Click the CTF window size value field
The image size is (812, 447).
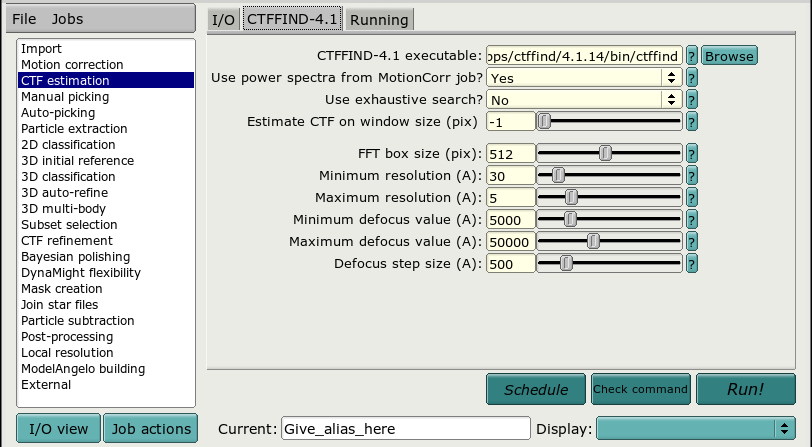pyautogui.click(x=511, y=122)
